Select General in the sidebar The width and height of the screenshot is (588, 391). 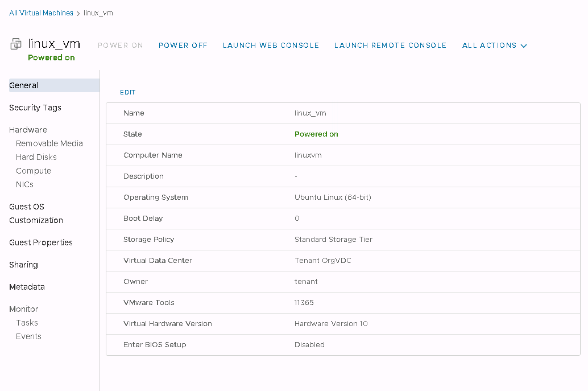24,85
